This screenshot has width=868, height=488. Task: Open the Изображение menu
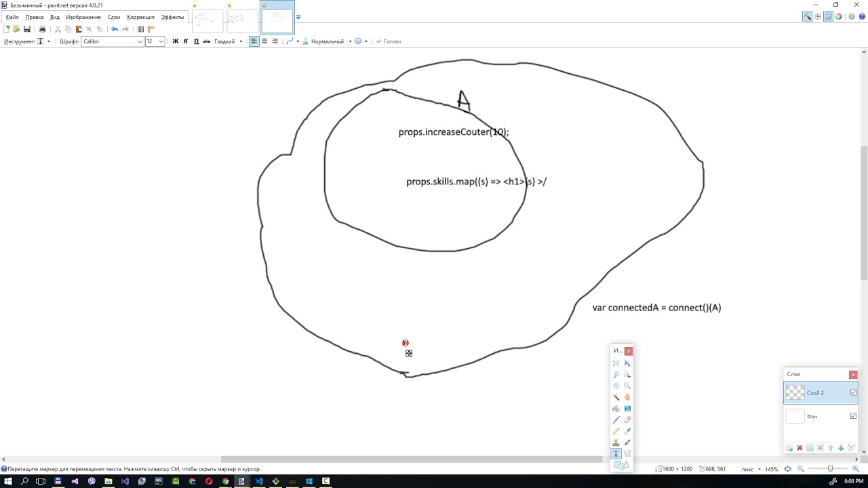coord(83,17)
